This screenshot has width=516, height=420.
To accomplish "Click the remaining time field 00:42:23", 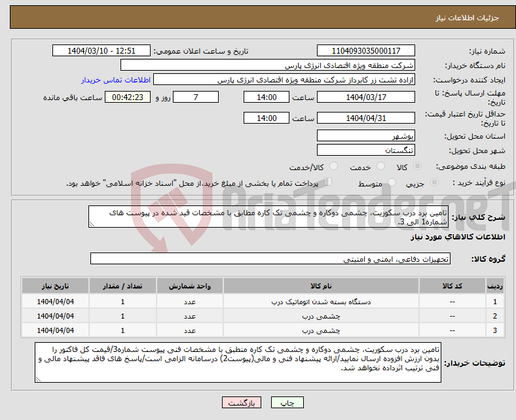I will point(128,97).
